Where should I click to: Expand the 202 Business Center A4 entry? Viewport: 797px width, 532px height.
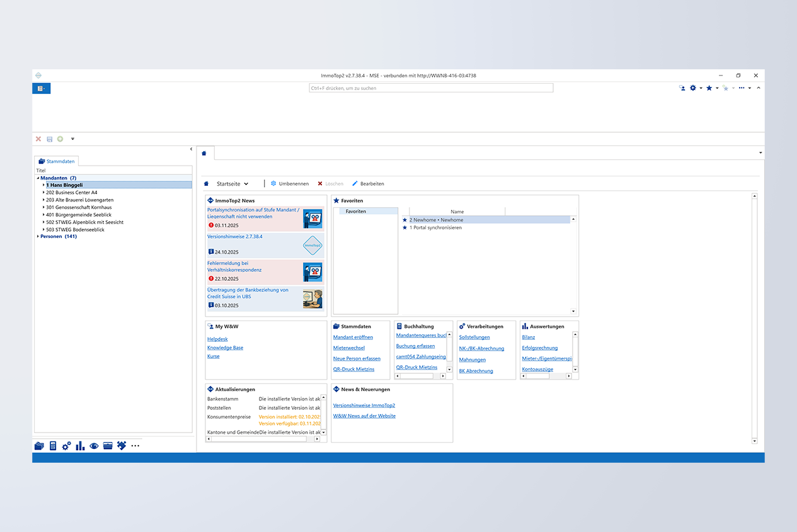tap(43, 193)
